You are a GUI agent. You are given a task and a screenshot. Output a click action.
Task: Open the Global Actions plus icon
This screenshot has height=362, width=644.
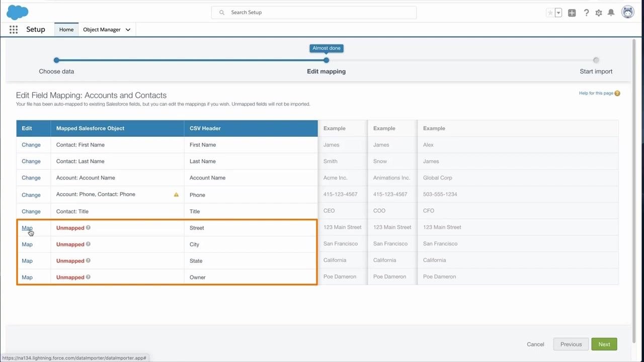(572, 13)
